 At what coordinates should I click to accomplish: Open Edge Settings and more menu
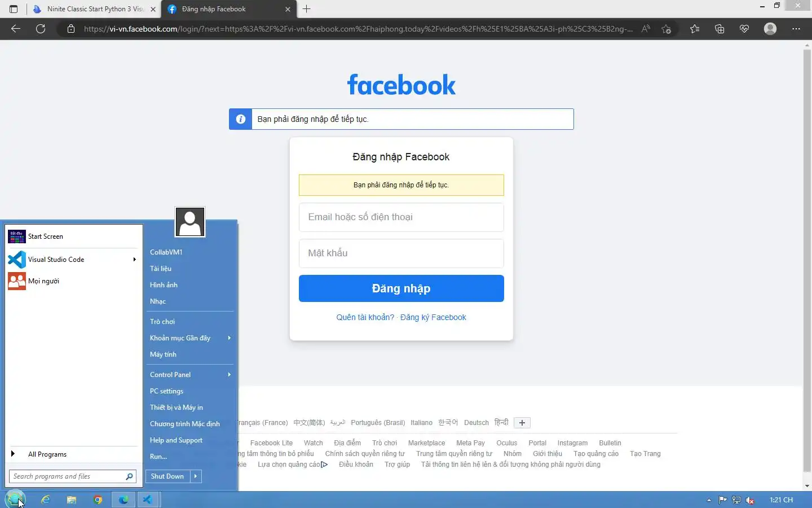(796, 29)
